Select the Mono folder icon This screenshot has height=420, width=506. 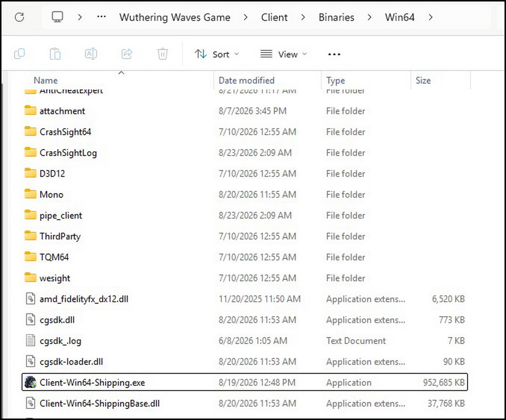pyautogui.click(x=30, y=194)
